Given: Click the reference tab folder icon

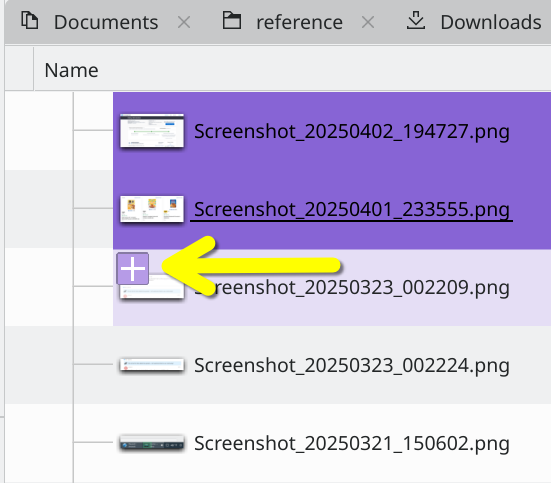Looking at the screenshot, I should pos(232,20).
